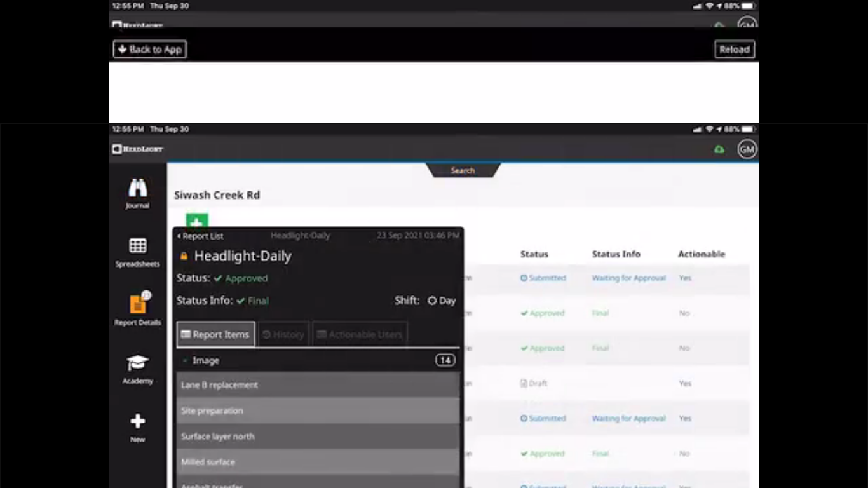Screen dimensions: 868x488
Task: Tap the New plus icon in sidebar
Action: [x=137, y=421]
